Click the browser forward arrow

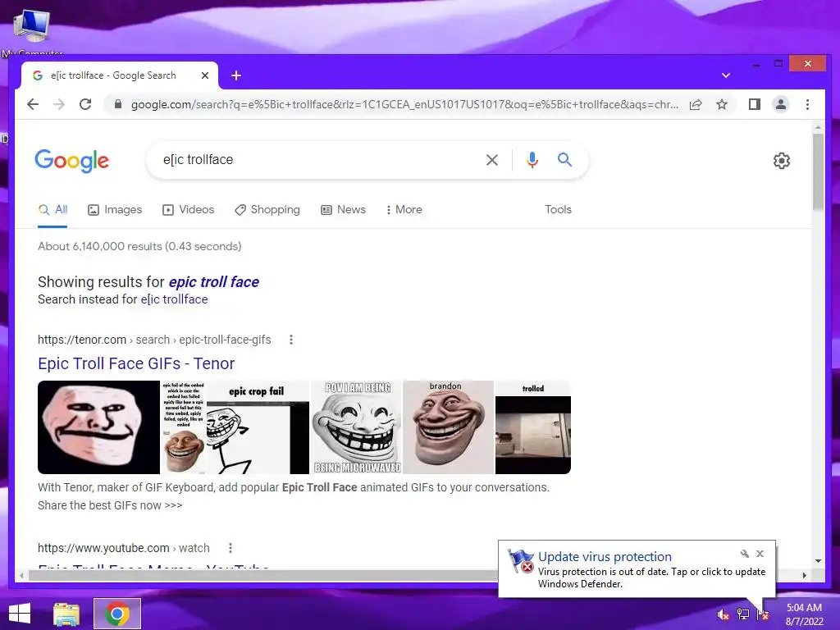(x=59, y=104)
